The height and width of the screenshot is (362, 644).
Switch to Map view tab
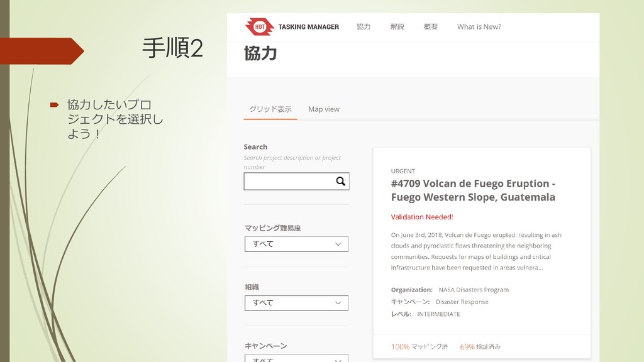324,109
